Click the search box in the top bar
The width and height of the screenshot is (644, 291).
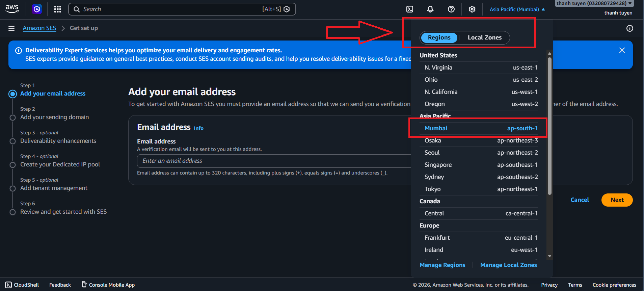pos(182,9)
